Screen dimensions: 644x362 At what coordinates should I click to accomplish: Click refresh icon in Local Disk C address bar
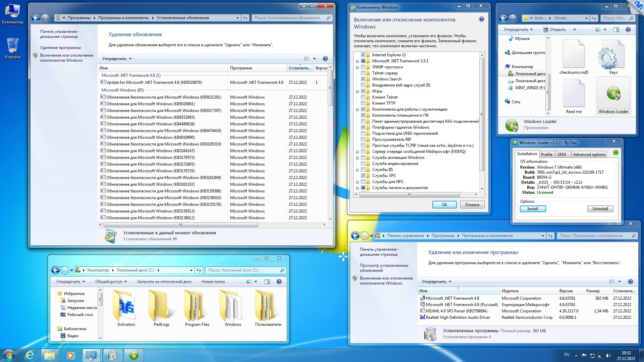pyautogui.click(x=199, y=270)
